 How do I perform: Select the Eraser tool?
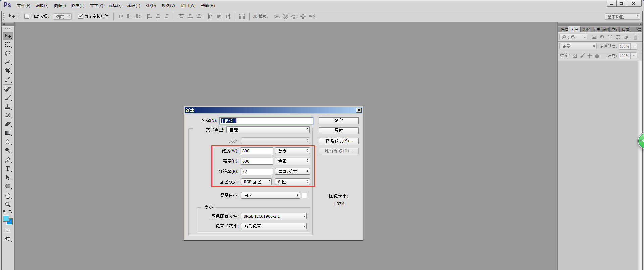pyautogui.click(x=8, y=124)
